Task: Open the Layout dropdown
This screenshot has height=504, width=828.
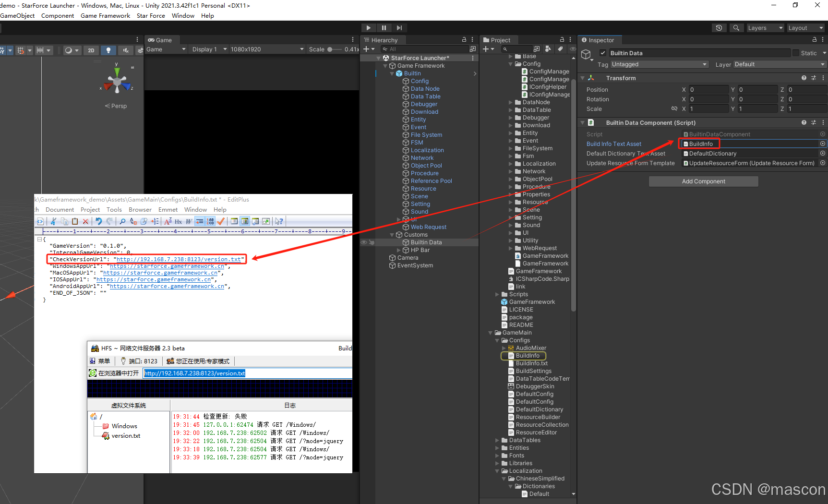Action: coord(805,27)
